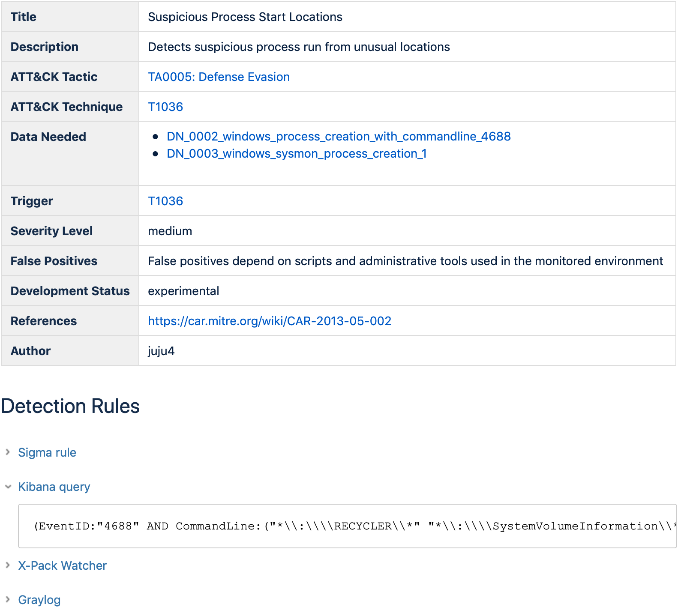Image resolution: width=684 pixels, height=616 pixels.
Task: Click the Sigma rule label
Action: (47, 452)
